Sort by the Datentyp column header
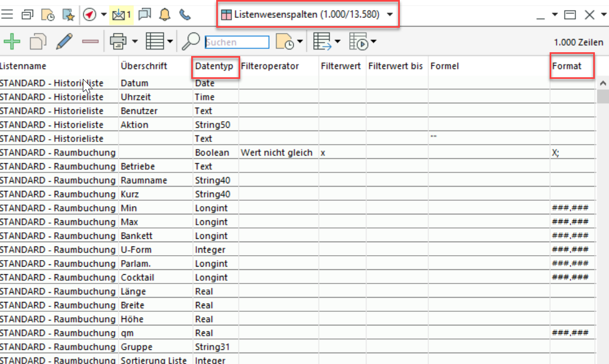The width and height of the screenshot is (609, 364). [x=214, y=66]
